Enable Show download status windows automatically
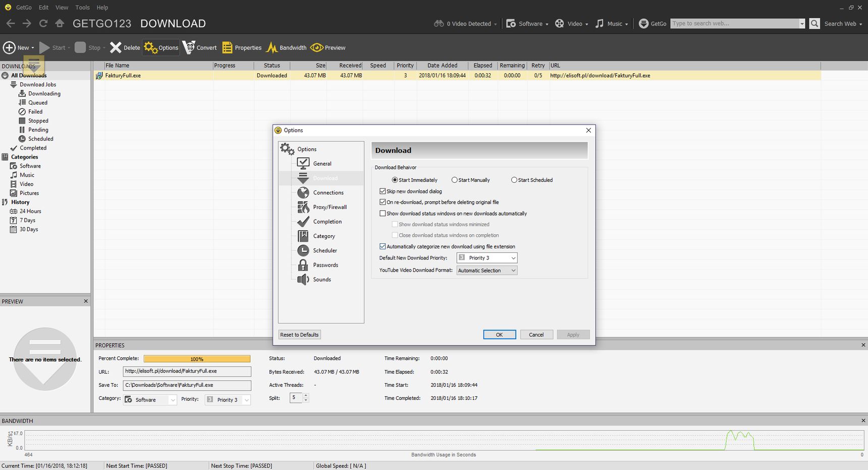Screen dimensions: 868x470 pyautogui.click(x=383, y=214)
